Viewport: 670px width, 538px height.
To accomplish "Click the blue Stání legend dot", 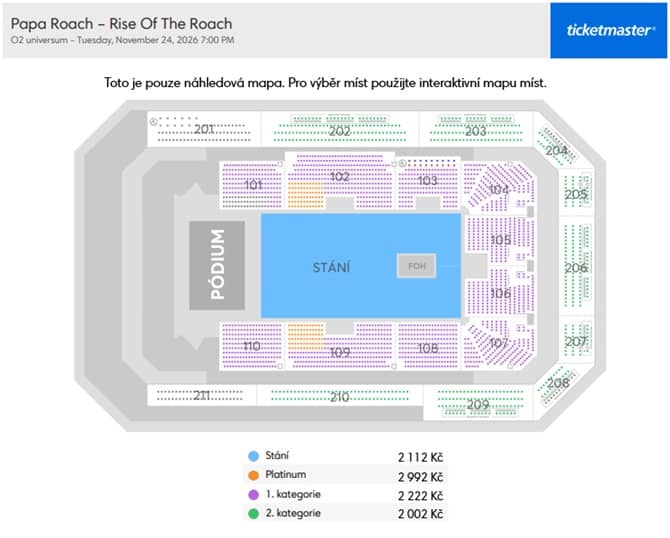I will click(254, 456).
